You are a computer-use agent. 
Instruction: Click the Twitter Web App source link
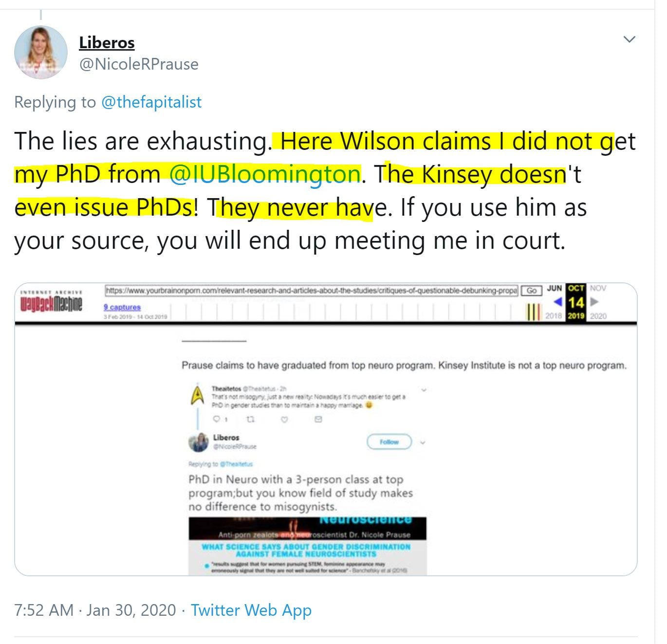[251, 610]
